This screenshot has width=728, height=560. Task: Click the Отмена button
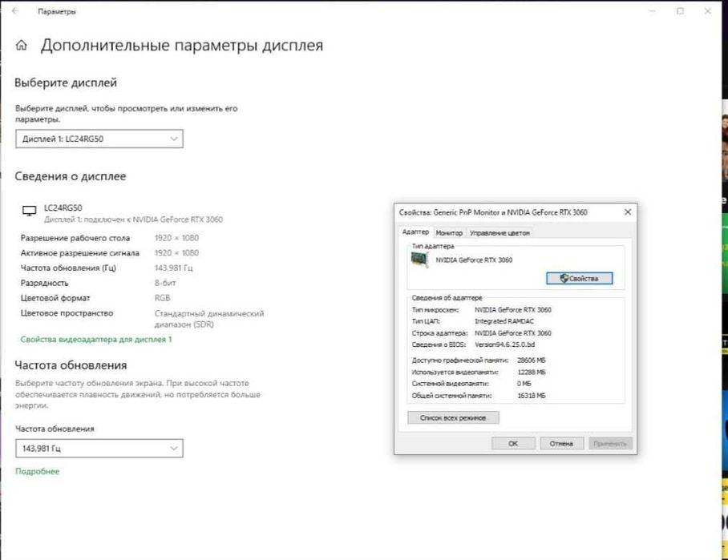tap(561, 444)
